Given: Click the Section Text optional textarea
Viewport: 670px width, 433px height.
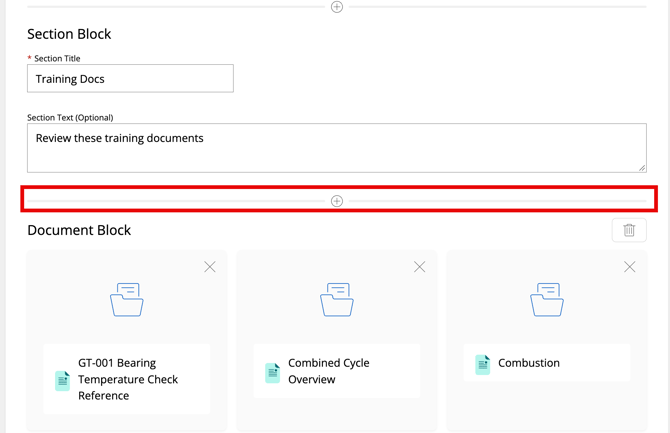Looking at the screenshot, I should pyautogui.click(x=337, y=148).
